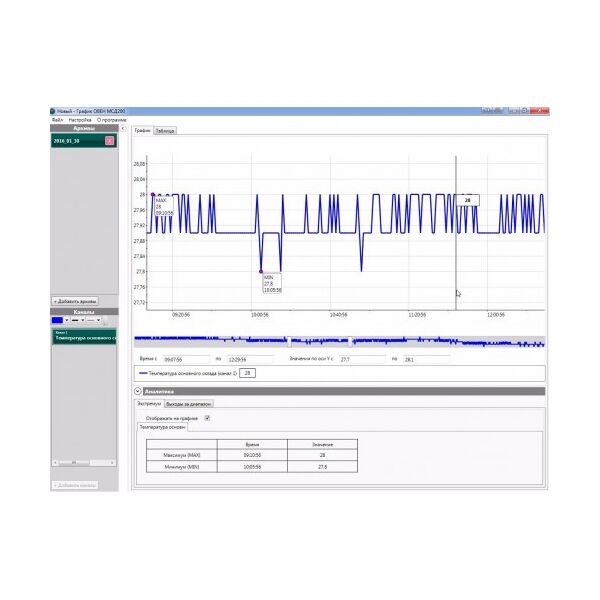The width and height of the screenshot is (600, 600).
Task: Collapse the left sidebar with arrow button
Action: [123, 129]
